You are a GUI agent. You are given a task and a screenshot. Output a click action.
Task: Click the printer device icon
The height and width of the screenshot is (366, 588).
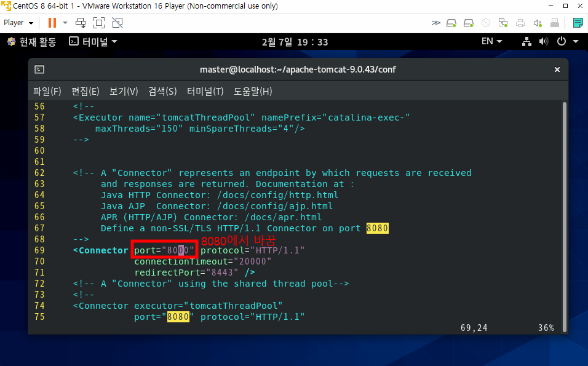[520, 23]
